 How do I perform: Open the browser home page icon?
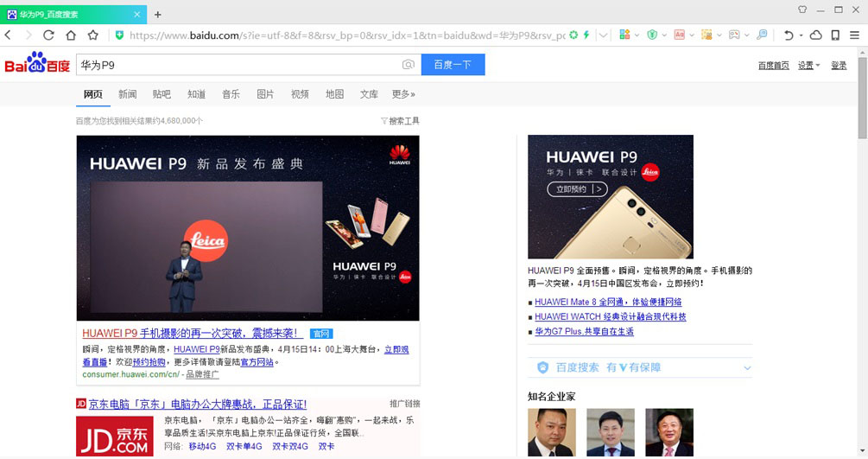[71, 35]
